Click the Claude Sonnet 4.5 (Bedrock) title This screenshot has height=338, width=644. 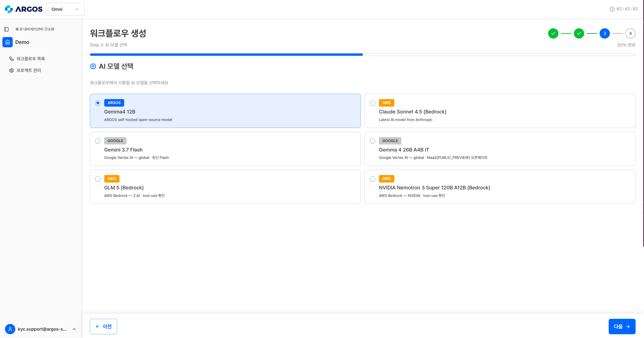coord(413,112)
